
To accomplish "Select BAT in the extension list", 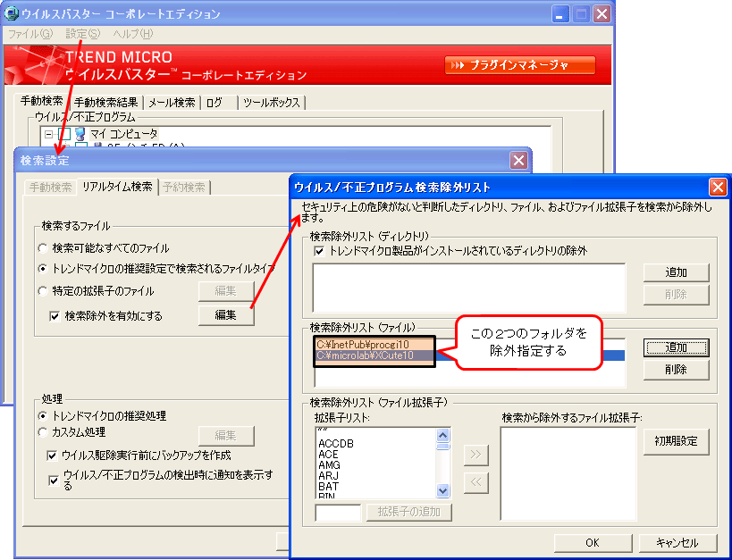I will coord(328,487).
